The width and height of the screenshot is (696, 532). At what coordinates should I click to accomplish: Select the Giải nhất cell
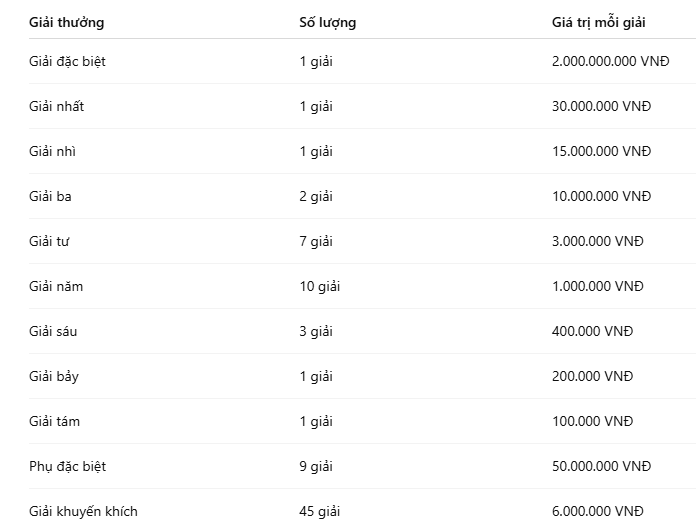click(x=56, y=106)
